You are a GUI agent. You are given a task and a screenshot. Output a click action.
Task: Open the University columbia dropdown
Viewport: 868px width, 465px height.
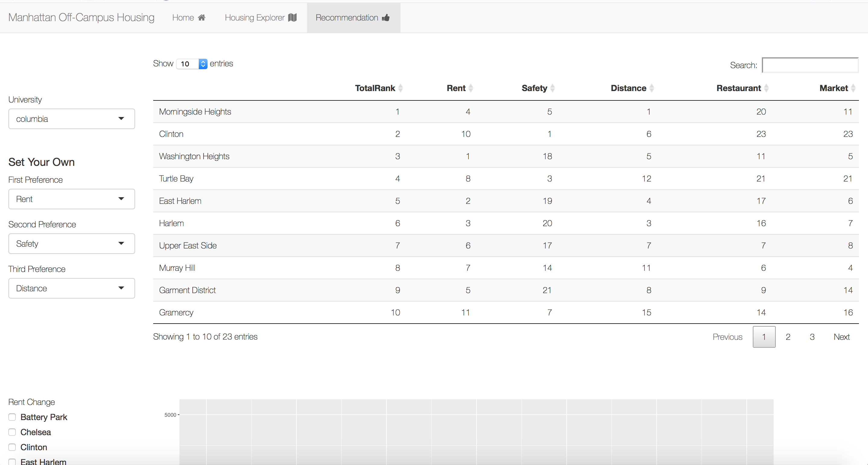71,119
